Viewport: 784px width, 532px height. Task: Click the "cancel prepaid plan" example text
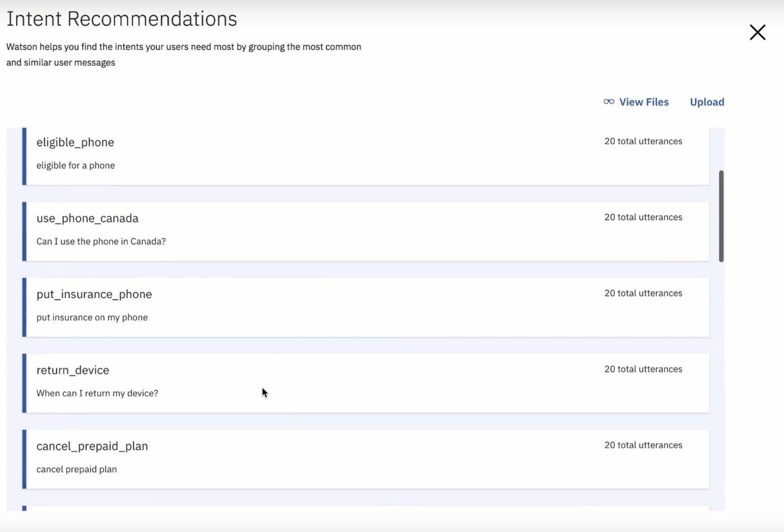[x=77, y=469]
